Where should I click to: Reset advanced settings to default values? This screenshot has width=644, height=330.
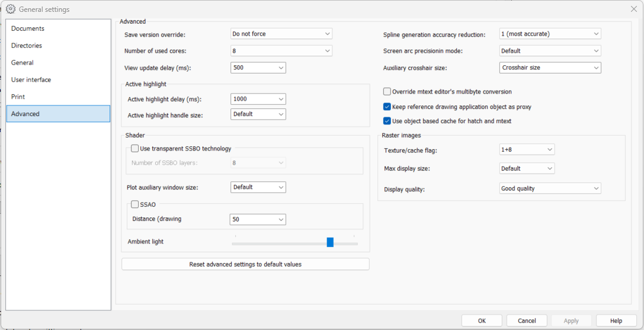[x=245, y=264]
